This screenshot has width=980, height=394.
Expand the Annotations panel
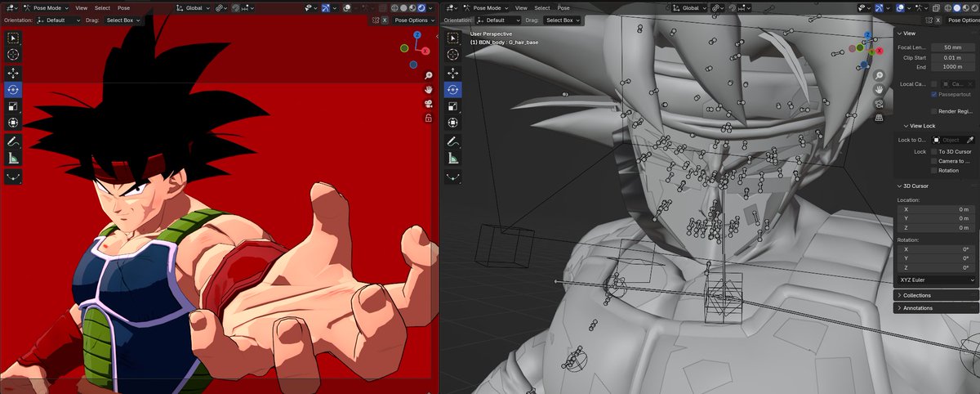coord(937,308)
